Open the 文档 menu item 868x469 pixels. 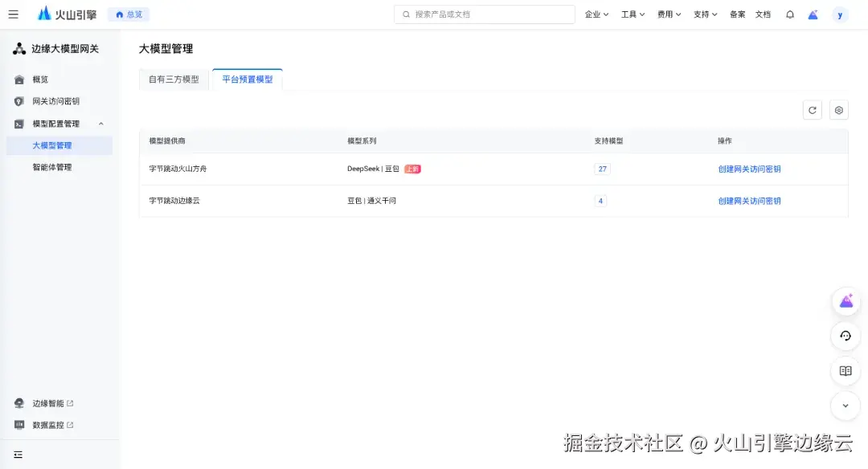click(x=763, y=14)
